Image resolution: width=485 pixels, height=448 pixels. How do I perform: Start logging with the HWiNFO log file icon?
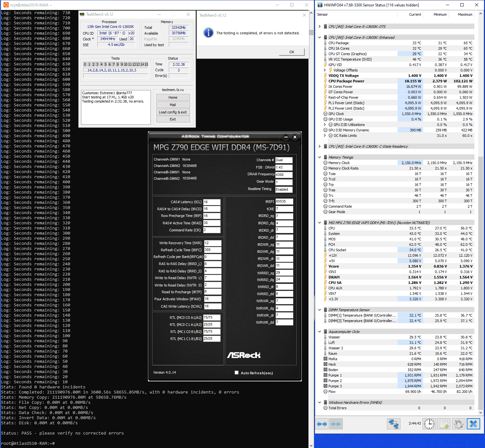(x=444, y=424)
